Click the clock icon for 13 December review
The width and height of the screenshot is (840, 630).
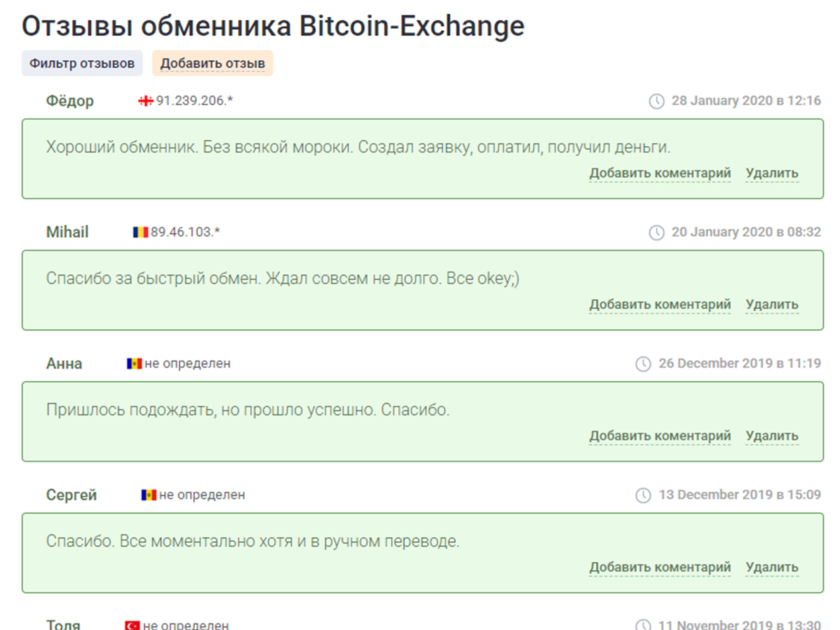point(643,495)
